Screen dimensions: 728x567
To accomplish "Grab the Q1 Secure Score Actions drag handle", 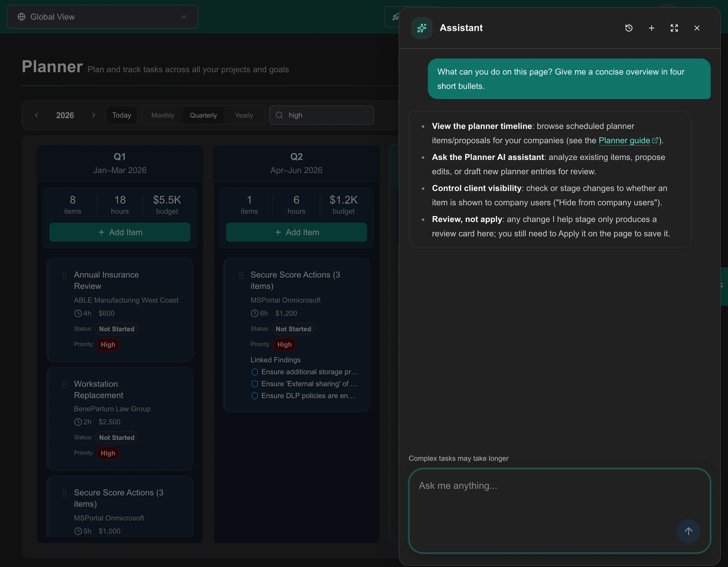I will [x=64, y=493].
